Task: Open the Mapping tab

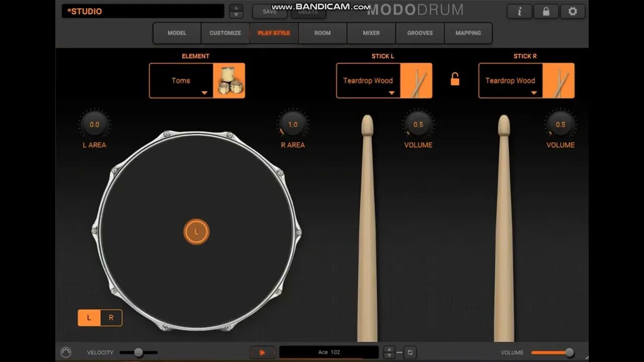Action: [x=468, y=33]
